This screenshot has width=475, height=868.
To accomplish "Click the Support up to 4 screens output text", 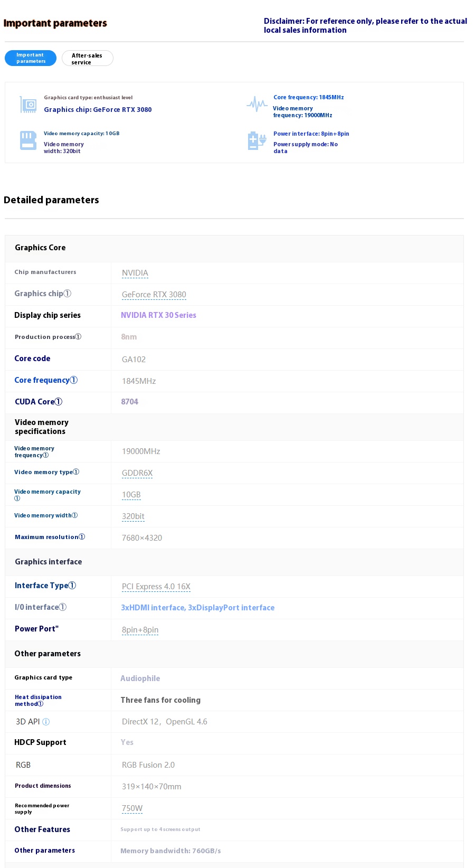I will coord(160,829).
